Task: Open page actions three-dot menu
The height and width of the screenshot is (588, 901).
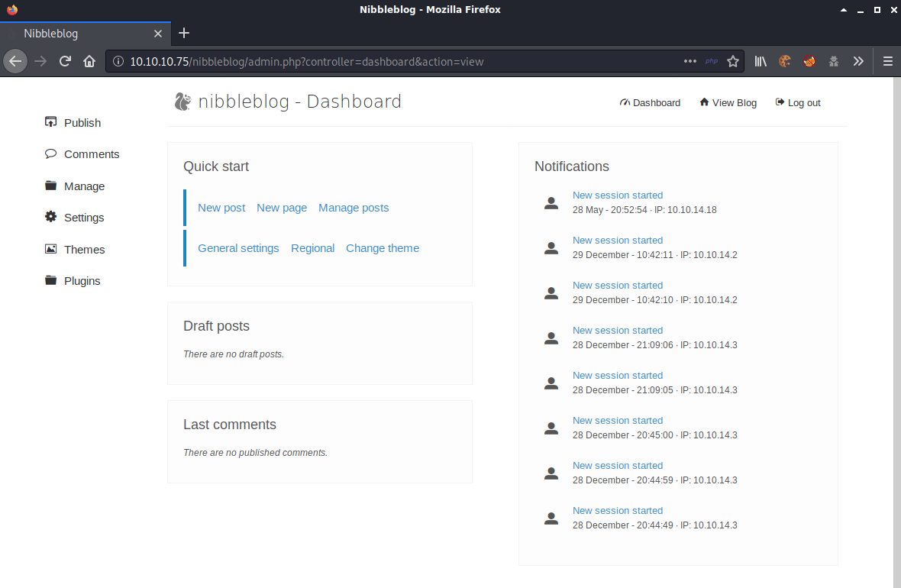Action: coord(690,61)
